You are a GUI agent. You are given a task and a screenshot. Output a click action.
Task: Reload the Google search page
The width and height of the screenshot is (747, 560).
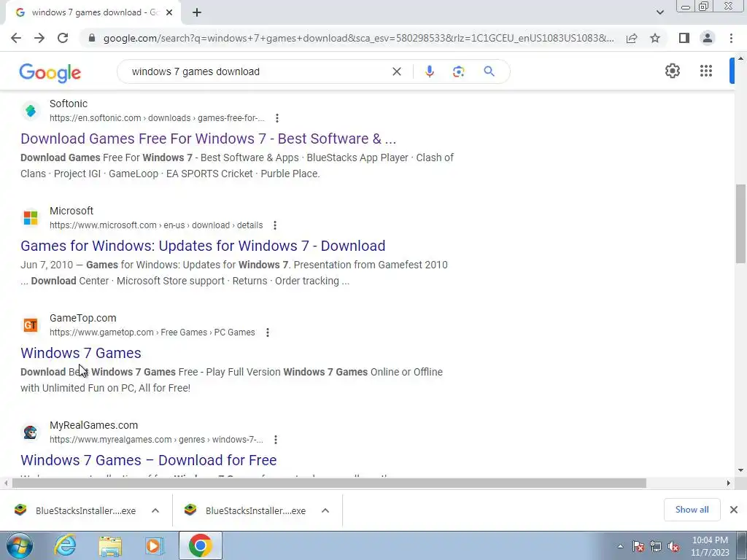[63, 38]
